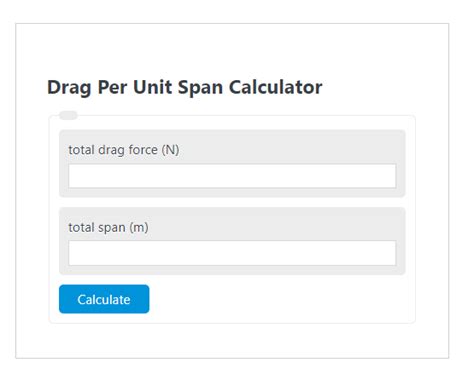Click the gray panel surrounding the total span field
Screen dimensions: 474x374
pyautogui.click(x=232, y=241)
